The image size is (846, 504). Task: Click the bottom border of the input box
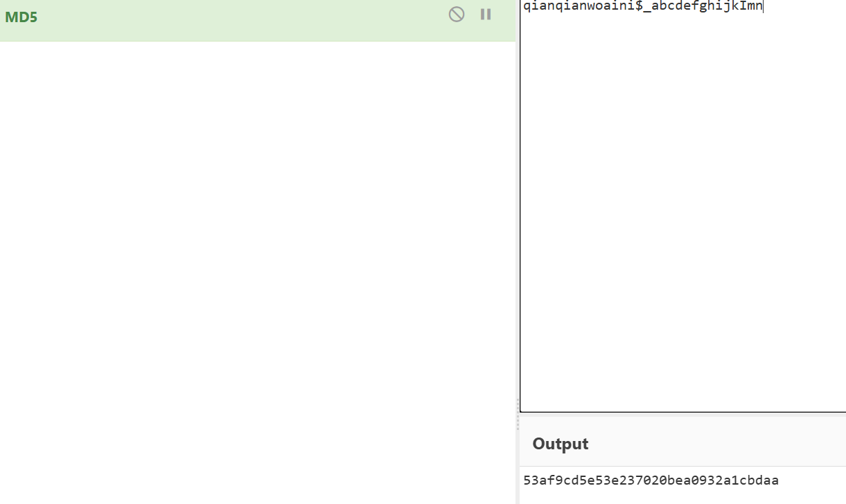click(682, 412)
